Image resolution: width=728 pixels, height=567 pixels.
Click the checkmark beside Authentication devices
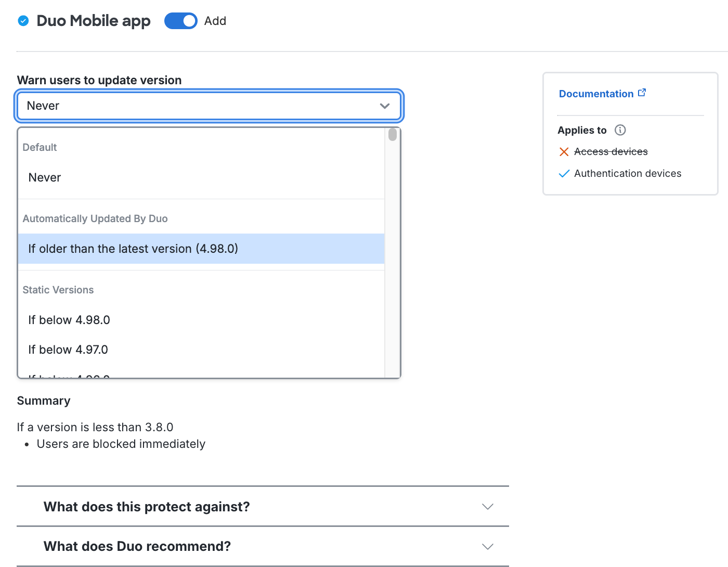(564, 173)
